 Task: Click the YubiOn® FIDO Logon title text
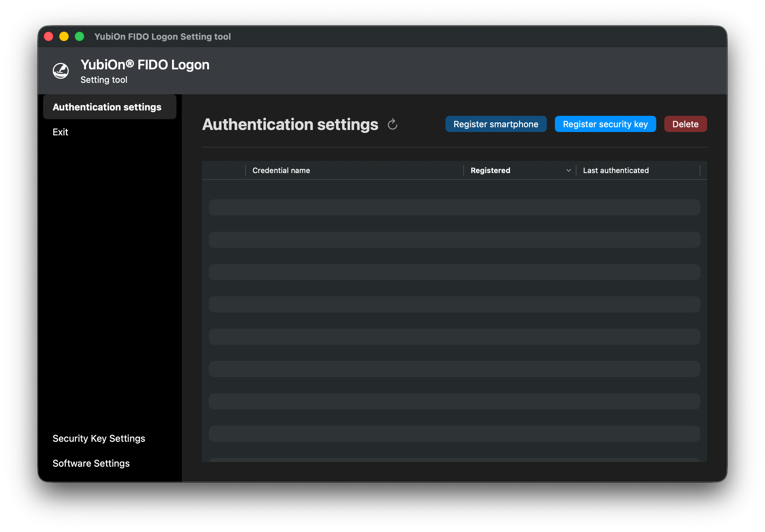pos(145,65)
